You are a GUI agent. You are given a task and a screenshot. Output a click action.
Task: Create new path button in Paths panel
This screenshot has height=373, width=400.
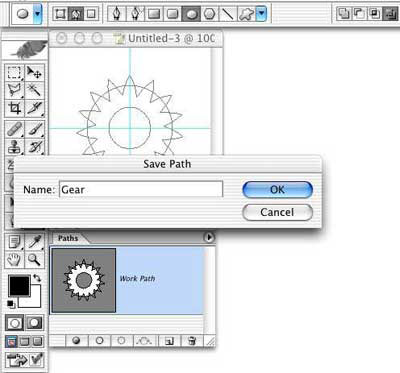[169, 341]
